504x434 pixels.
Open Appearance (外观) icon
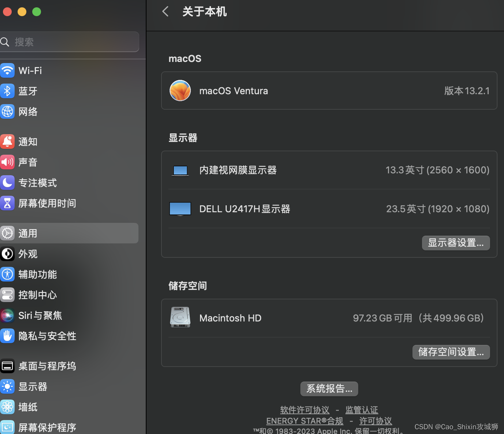click(x=7, y=254)
